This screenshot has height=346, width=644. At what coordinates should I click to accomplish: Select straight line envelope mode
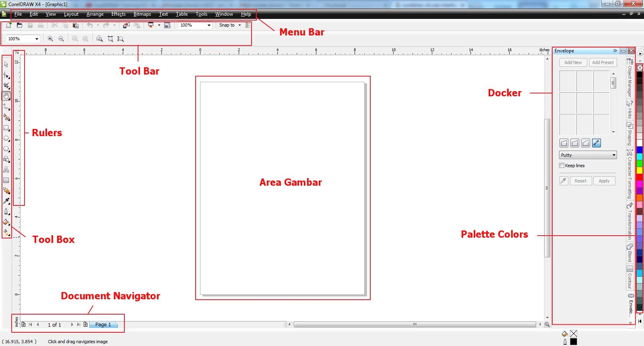(564, 143)
